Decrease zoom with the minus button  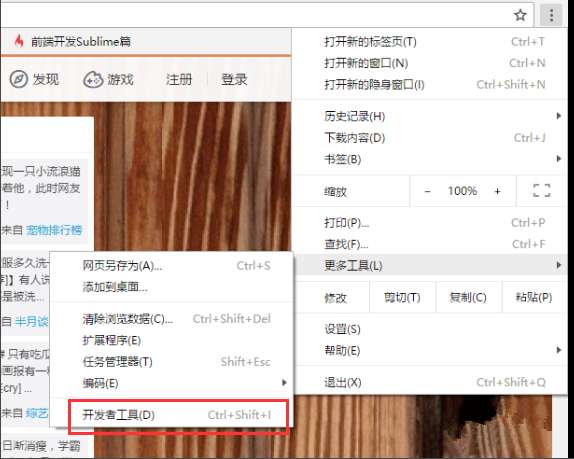coord(427,191)
